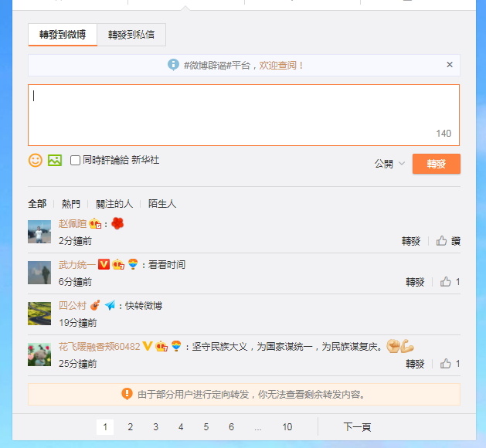Click the yellow V badge beside 花飞暖融香颓60482
The height and width of the screenshot is (448, 486).
click(x=148, y=346)
